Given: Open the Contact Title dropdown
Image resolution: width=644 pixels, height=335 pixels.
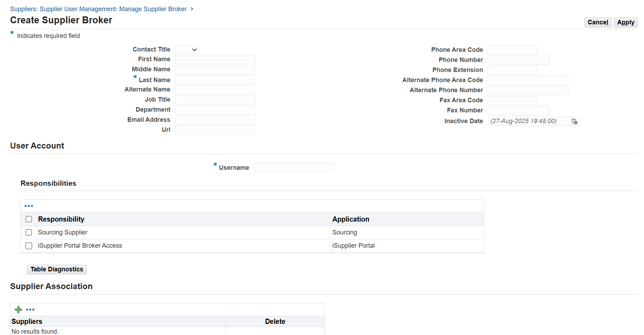Looking at the screenshot, I should click(187, 49).
